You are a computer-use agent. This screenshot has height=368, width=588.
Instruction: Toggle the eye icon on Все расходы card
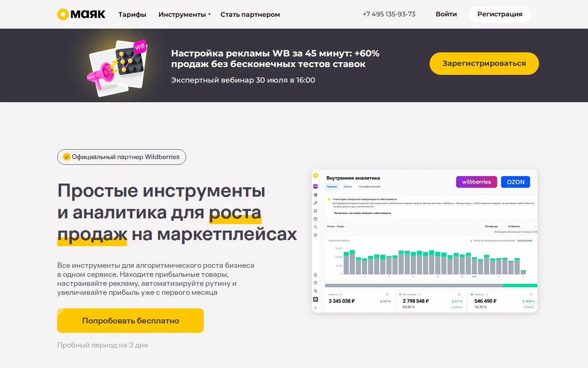[x=459, y=294]
